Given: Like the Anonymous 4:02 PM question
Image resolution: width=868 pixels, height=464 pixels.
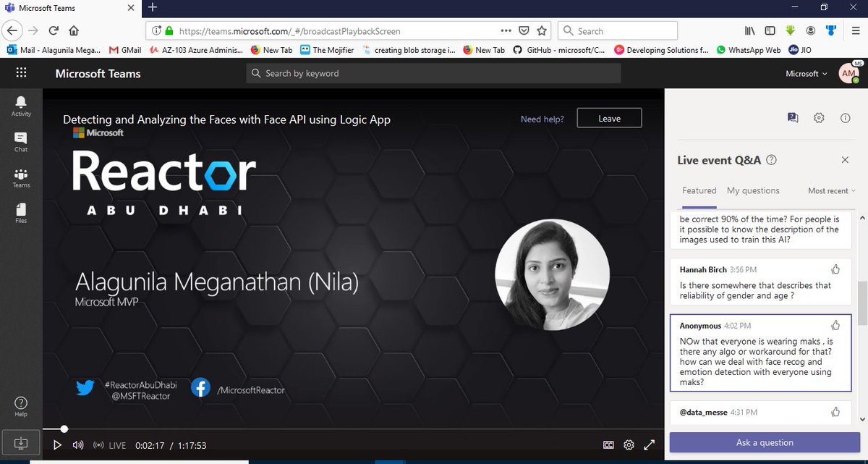Looking at the screenshot, I should (836, 326).
